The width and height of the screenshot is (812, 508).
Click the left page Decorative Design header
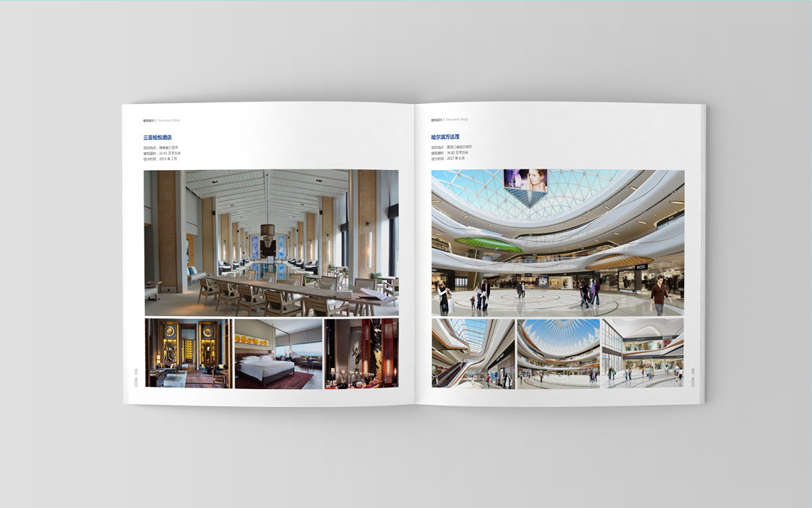coord(162,120)
